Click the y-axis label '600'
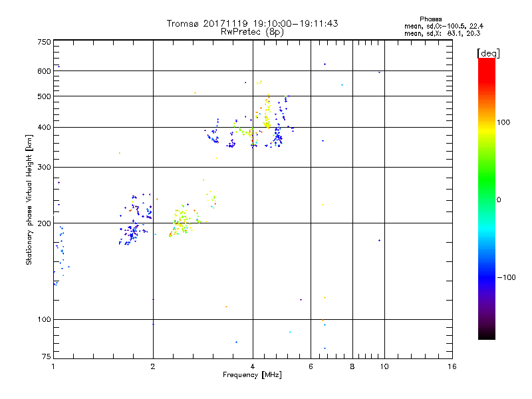Viewport: 532px width, 399px height. [44, 71]
